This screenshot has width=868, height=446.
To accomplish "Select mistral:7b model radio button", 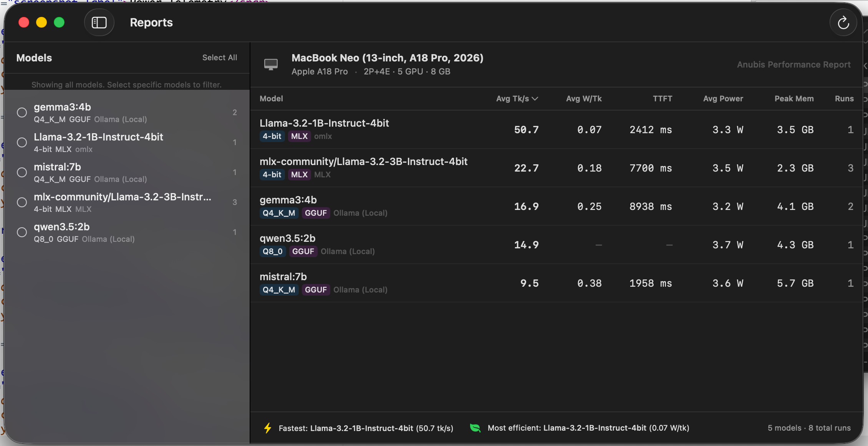I will [22, 172].
